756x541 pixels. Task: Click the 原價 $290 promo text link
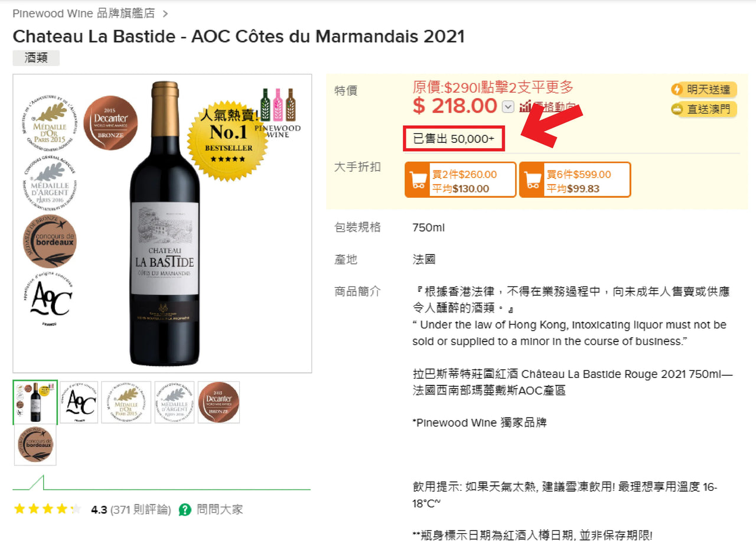point(493,87)
